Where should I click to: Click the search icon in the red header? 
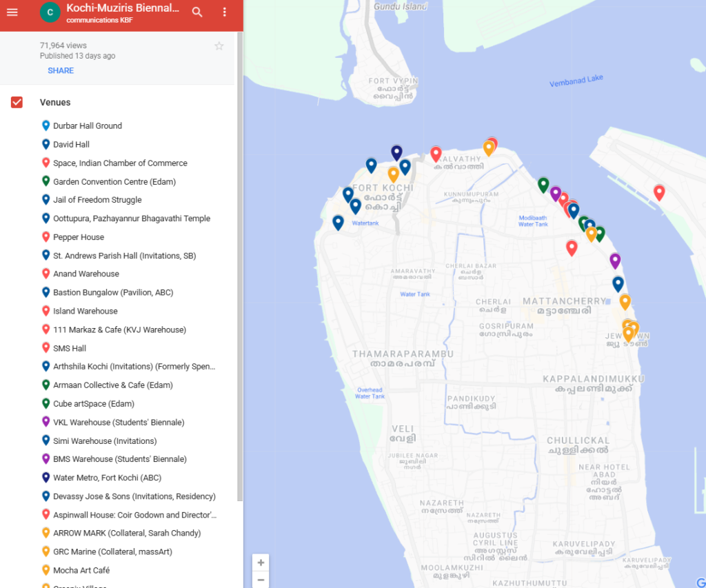[x=196, y=12]
